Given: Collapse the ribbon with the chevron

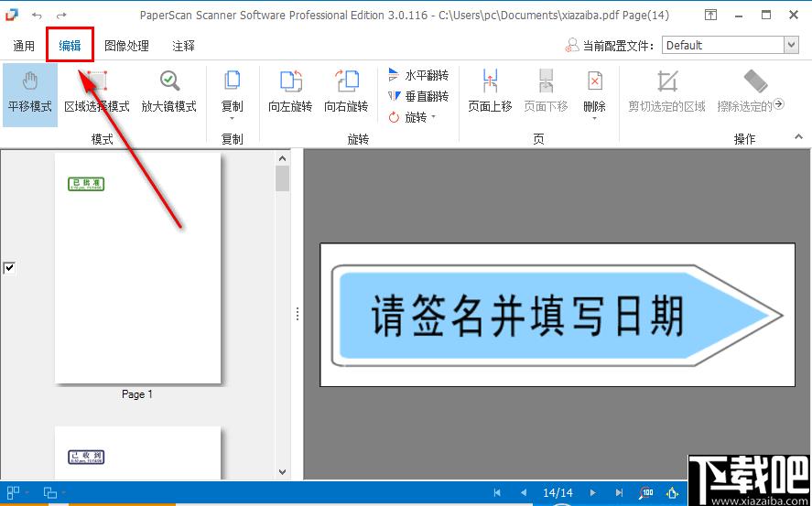Looking at the screenshot, I should [798, 137].
